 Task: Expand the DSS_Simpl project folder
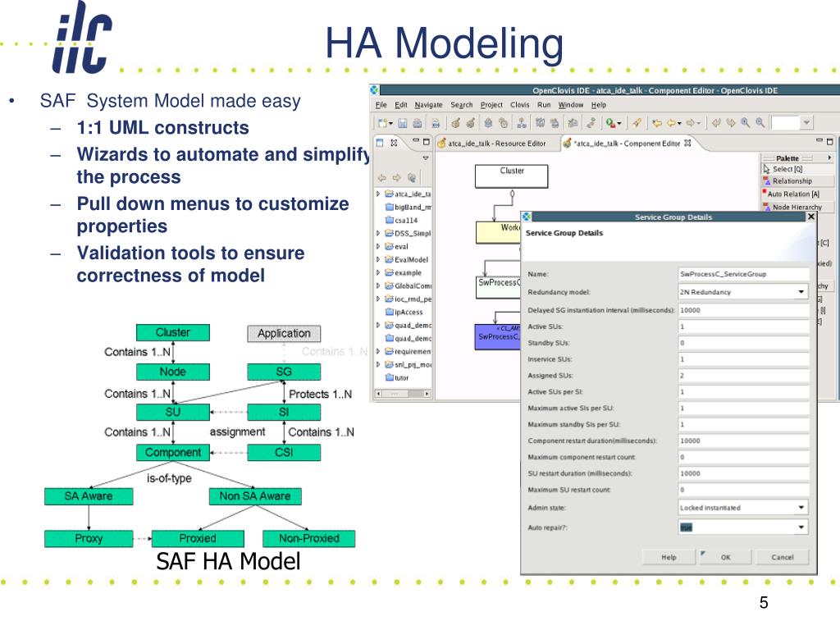tap(378, 233)
